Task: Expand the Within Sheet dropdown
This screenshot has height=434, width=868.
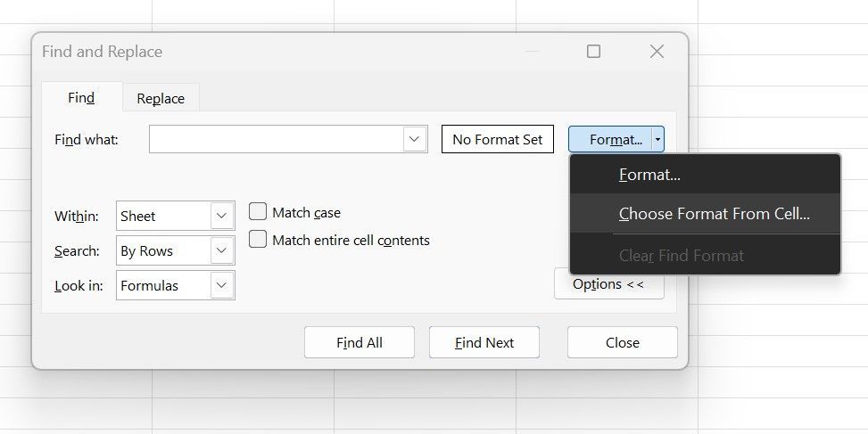Action: tap(222, 216)
